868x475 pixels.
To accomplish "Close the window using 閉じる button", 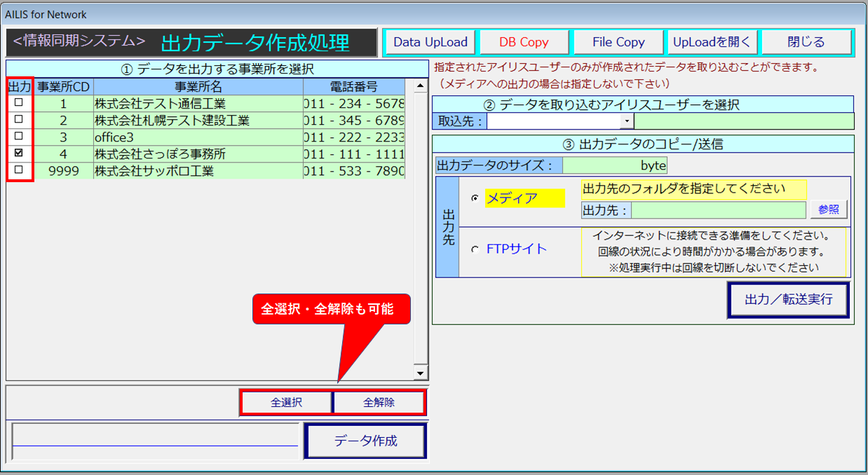I will (x=806, y=42).
